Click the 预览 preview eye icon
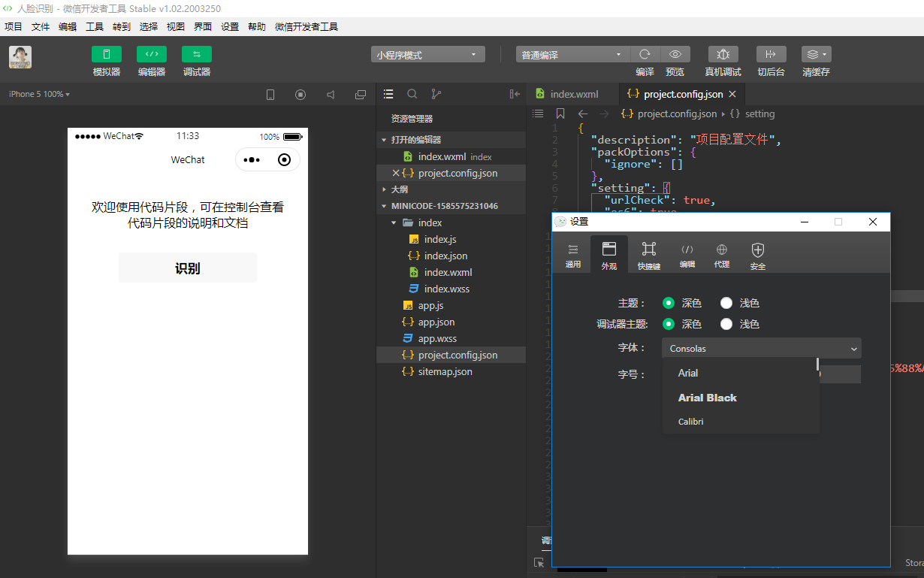 point(675,54)
